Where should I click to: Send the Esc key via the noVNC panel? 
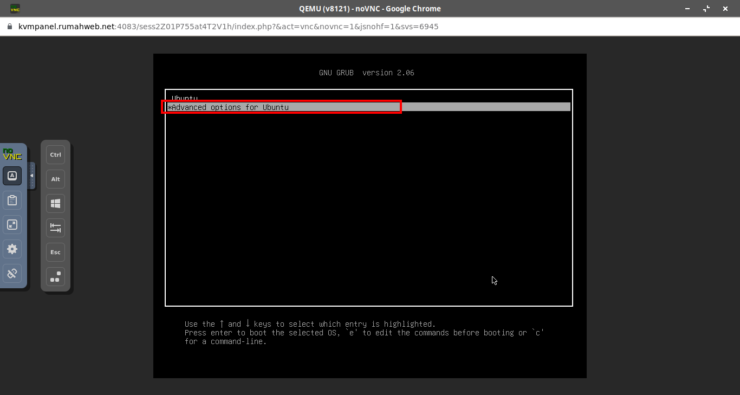(55, 252)
